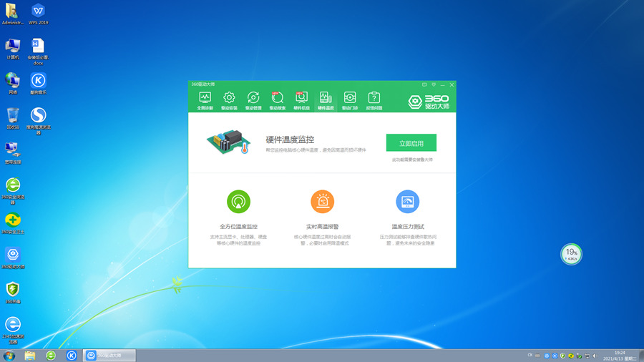Click the 360 驱动大师 logo
Viewport: 644px width, 362px height.
click(x=429, y=102)
